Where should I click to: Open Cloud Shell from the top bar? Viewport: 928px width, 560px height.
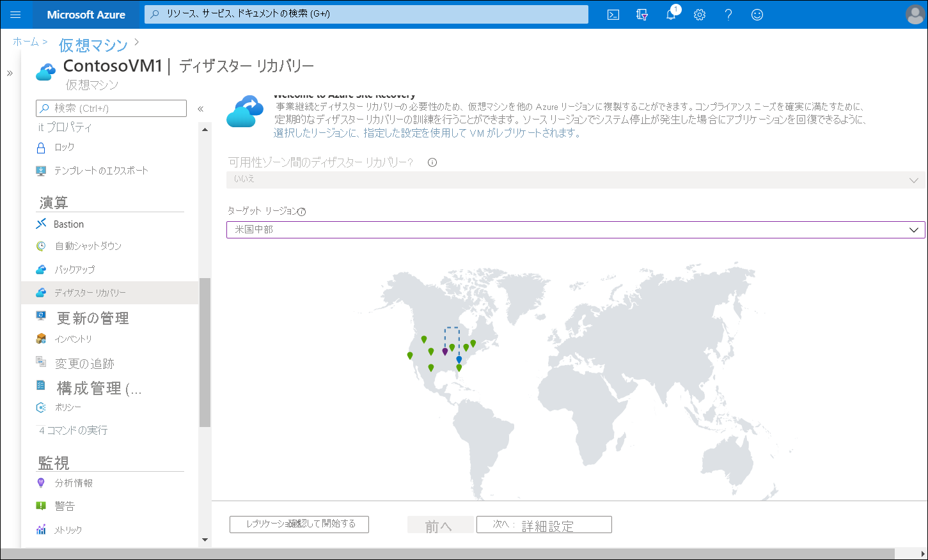pyautogui.click(x=613, y=15)
